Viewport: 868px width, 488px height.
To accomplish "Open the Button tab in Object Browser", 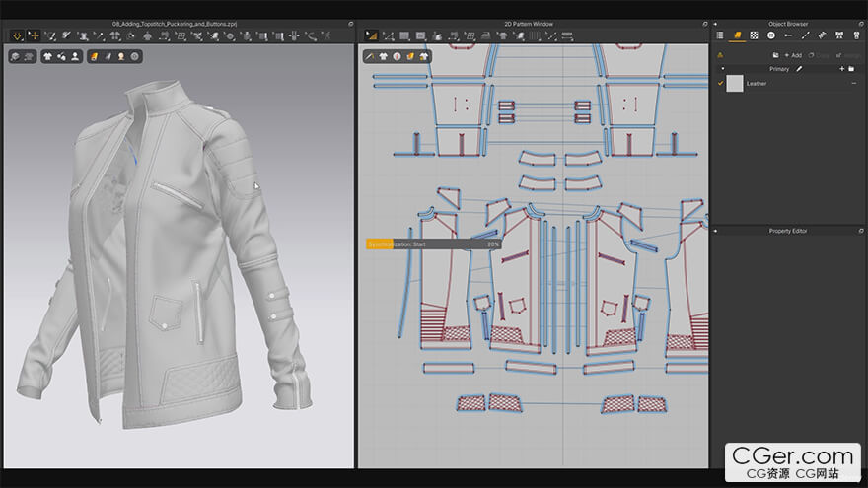I will click(771, 35).
